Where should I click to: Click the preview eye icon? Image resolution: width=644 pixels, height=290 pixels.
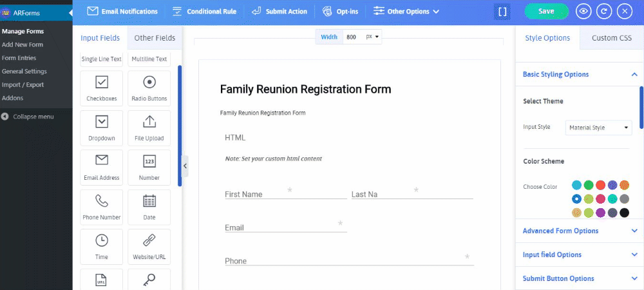(x=583, y=12)
